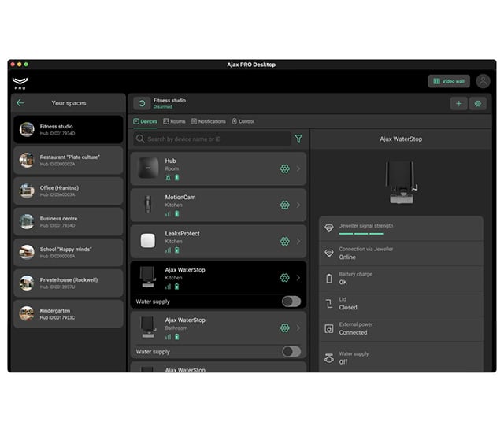Toggle Water supply for Kitchen WaterStop
Image resolution: width=504 pixels, height=433 pixels.
(x=291, y=302)
